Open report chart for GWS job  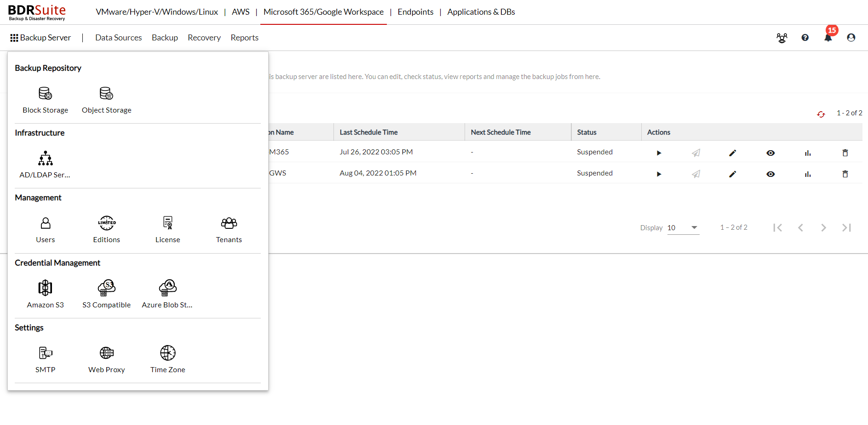pyautogui.click(x=808, y=174)
